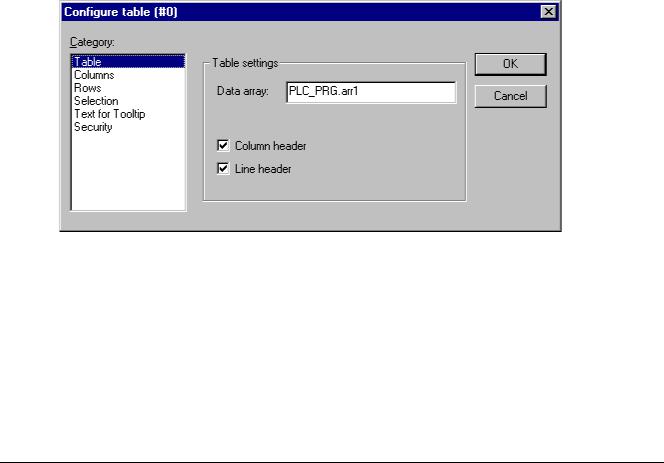The width and height of the screenshot is (664, 463).
Task: Click empty space in Category list box
Action: pyautogui.click(x=128, y=175)
